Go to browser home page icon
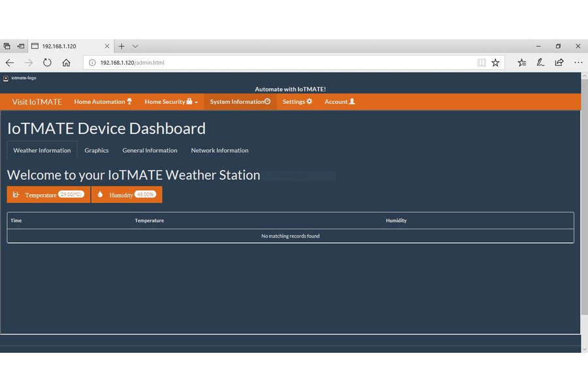Image resolution: width=588 pixels, height=392 pixels. [66, 63]
